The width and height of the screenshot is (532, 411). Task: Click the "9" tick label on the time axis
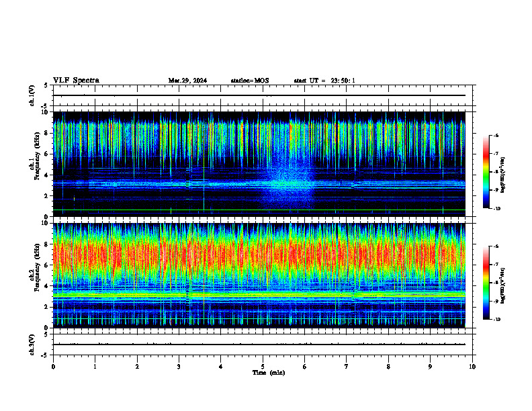coord(430,367)
